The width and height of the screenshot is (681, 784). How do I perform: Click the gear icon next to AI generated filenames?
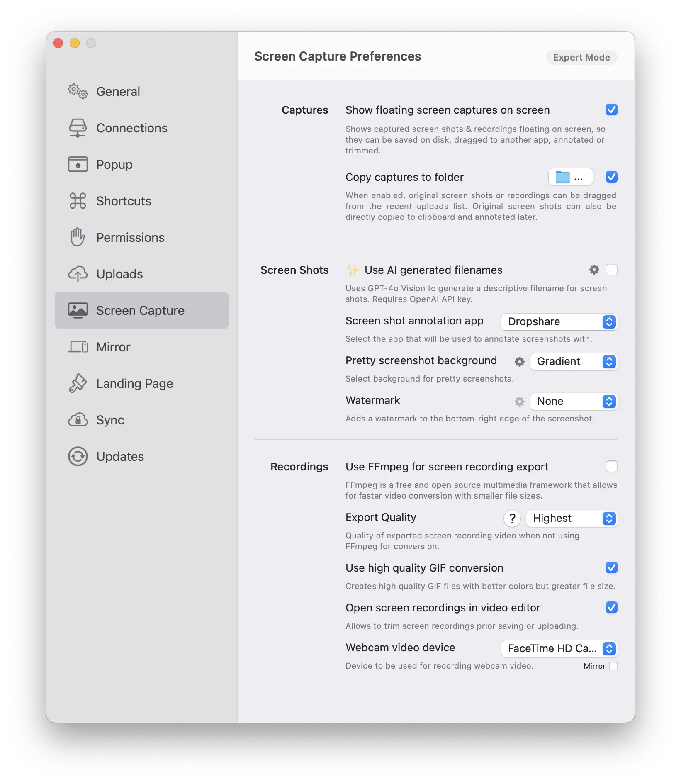pos(594,270)
